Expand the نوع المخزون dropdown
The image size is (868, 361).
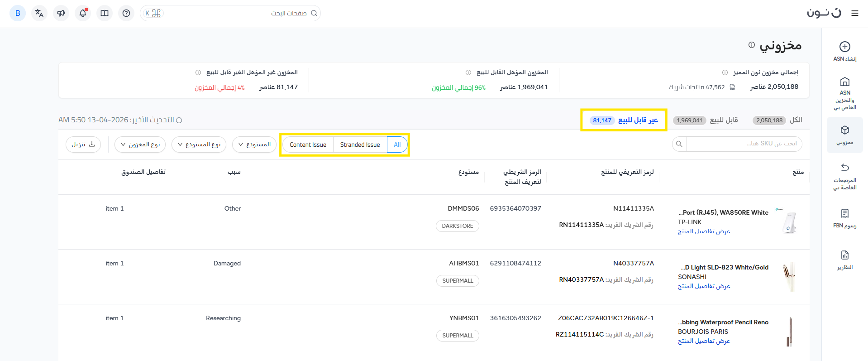coord(140,144)
